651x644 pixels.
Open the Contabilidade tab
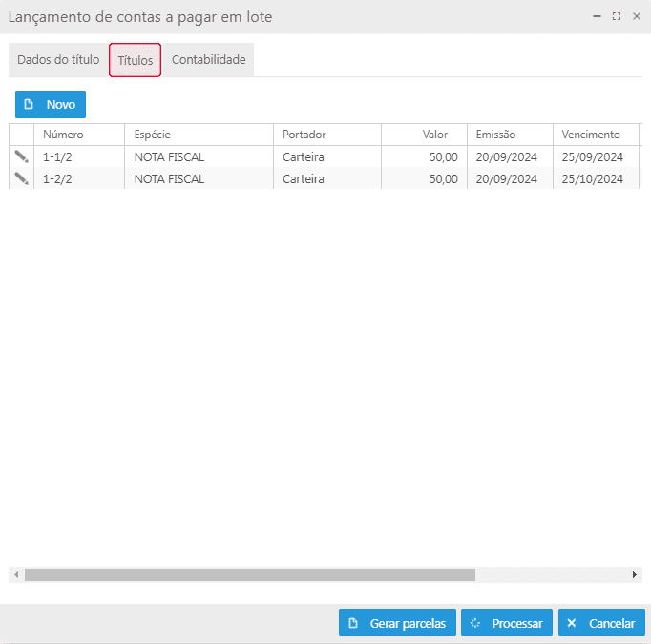(x=208, y=59)
